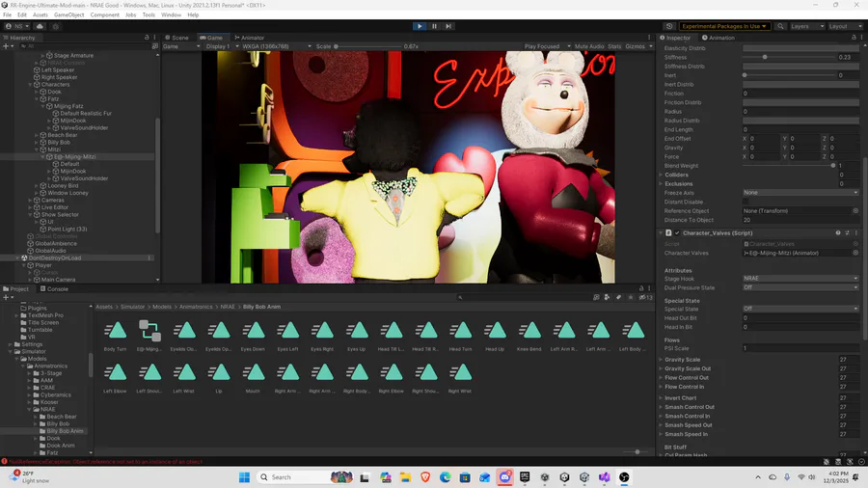This screenshot has height=488, width=868.
Task: Lock the Inspector panel
Action: (x=854, y=37)
